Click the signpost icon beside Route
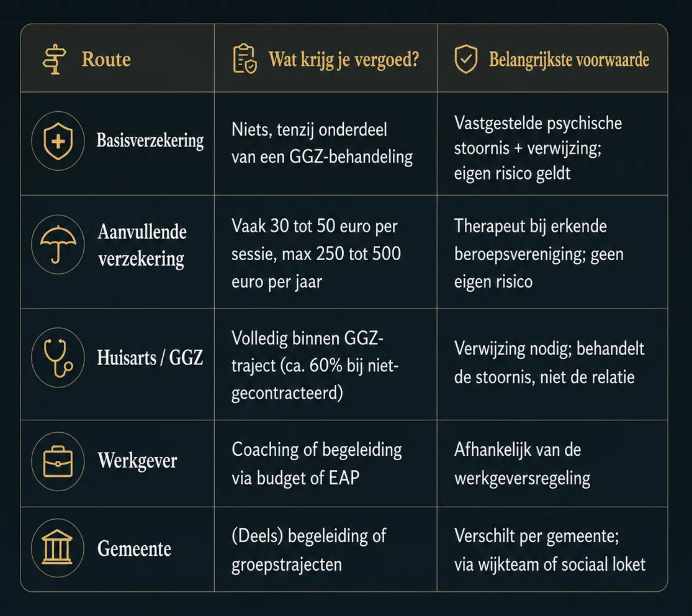 tap(54, 59)
